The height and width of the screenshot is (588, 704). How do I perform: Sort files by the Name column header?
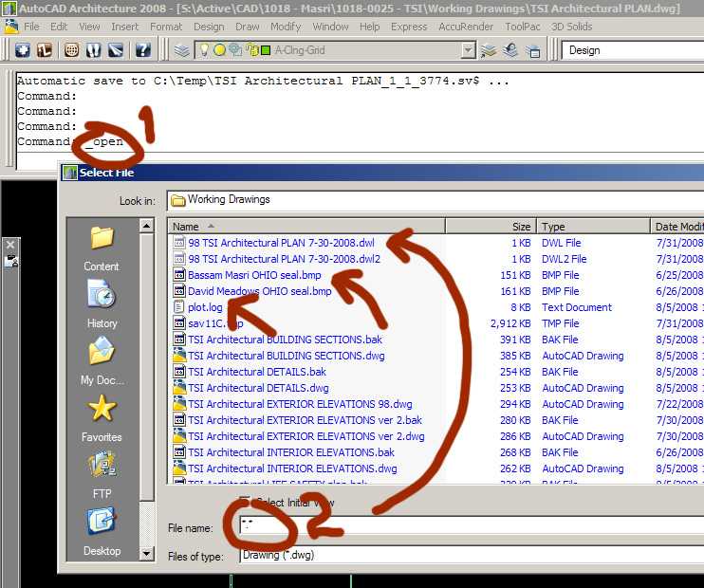[306, 227]
